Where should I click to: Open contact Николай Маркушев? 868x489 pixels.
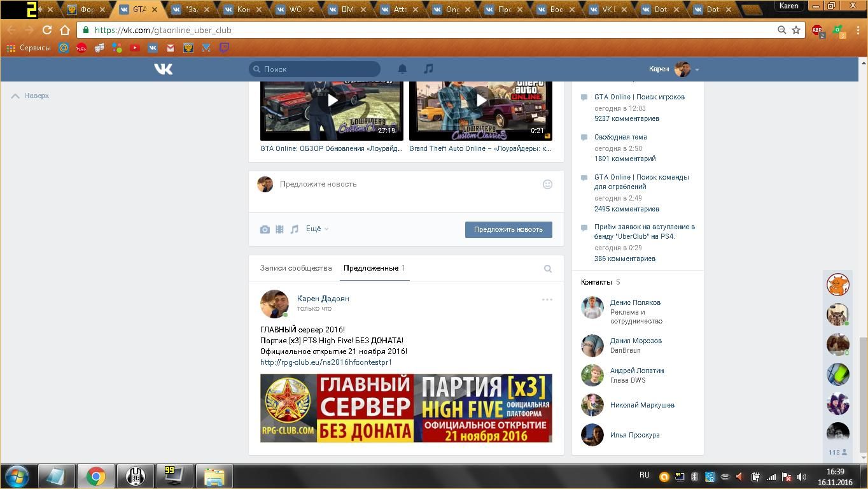pyautogui.click(x=642, y=405)
